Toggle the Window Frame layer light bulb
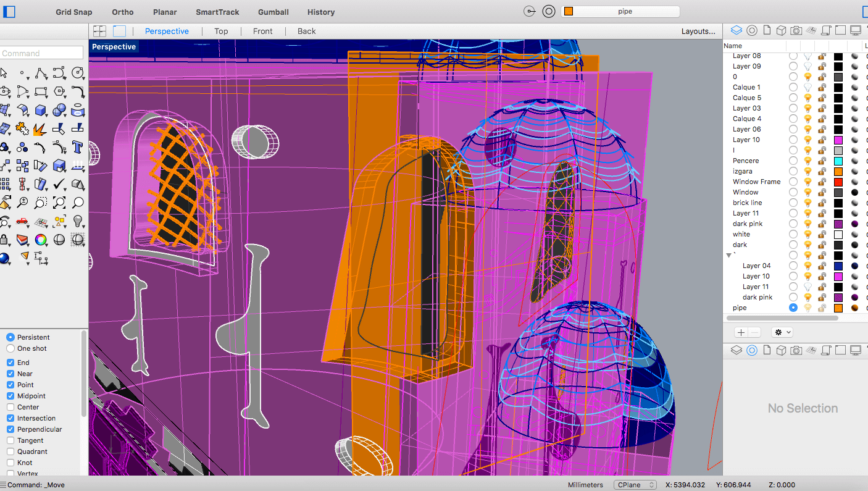Screen dimensions: 868x491 click(807, 182)
